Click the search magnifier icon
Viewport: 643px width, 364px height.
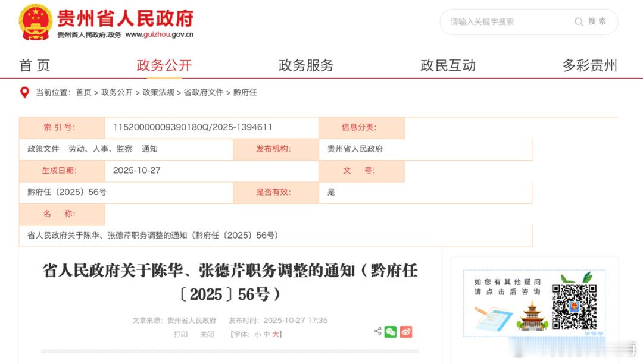tap(578, 21)
